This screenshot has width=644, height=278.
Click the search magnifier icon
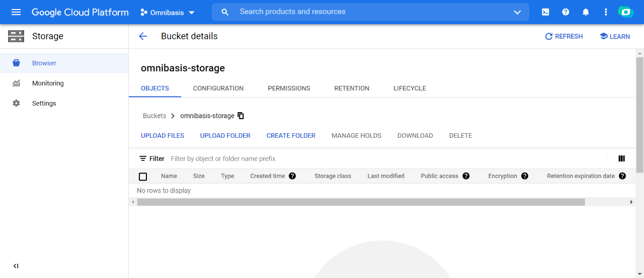[x=225, y=12]
